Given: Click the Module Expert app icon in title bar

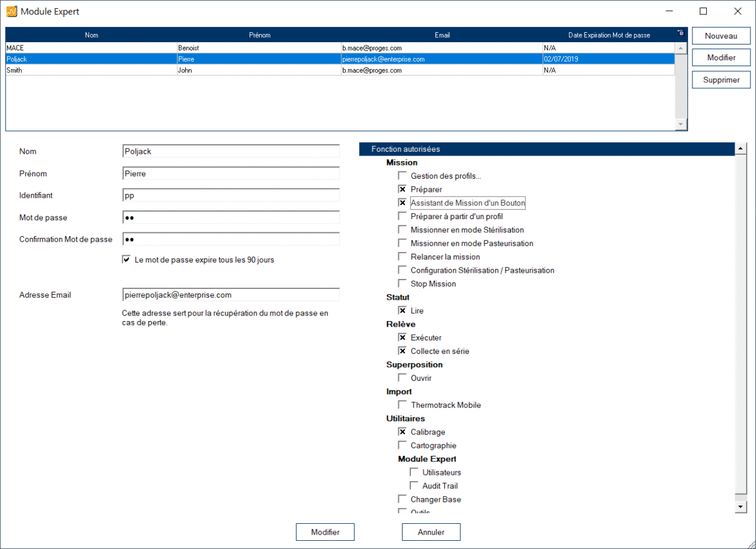Looking at the screenshot, I should [x=11, y=11].
